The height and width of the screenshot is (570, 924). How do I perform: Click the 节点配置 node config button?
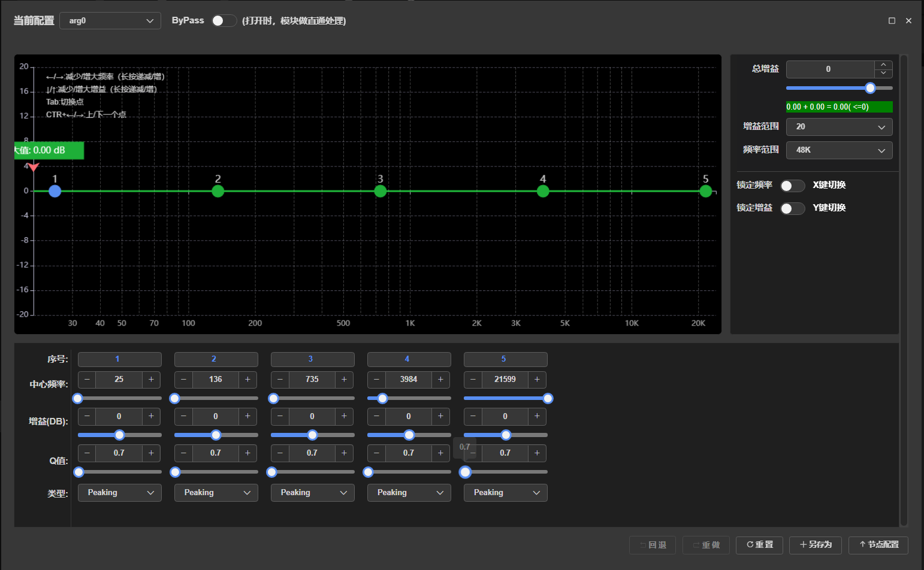tap(878, 545)
